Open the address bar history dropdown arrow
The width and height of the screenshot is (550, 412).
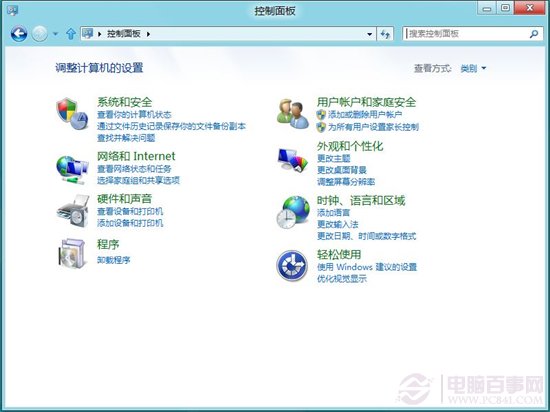[369, 34]
